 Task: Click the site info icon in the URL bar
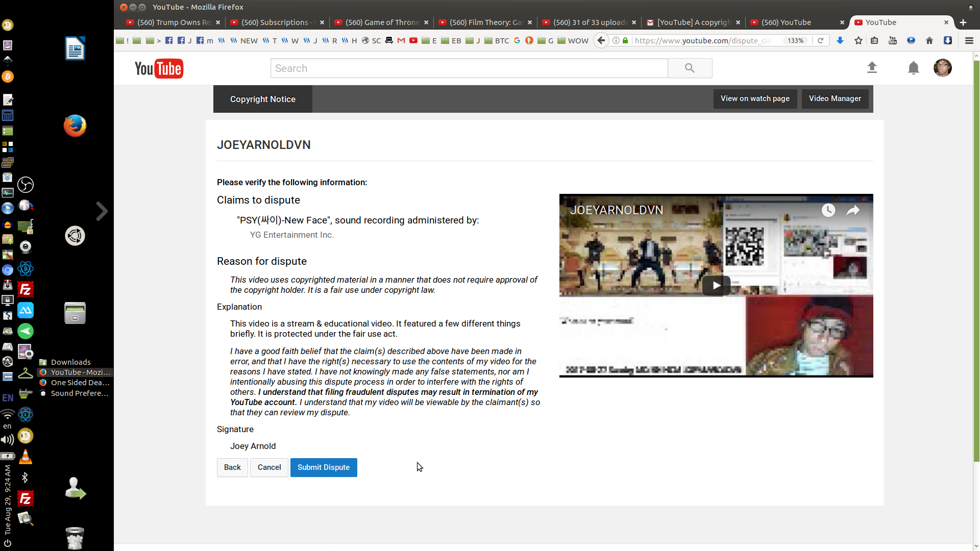coord(616,40)
